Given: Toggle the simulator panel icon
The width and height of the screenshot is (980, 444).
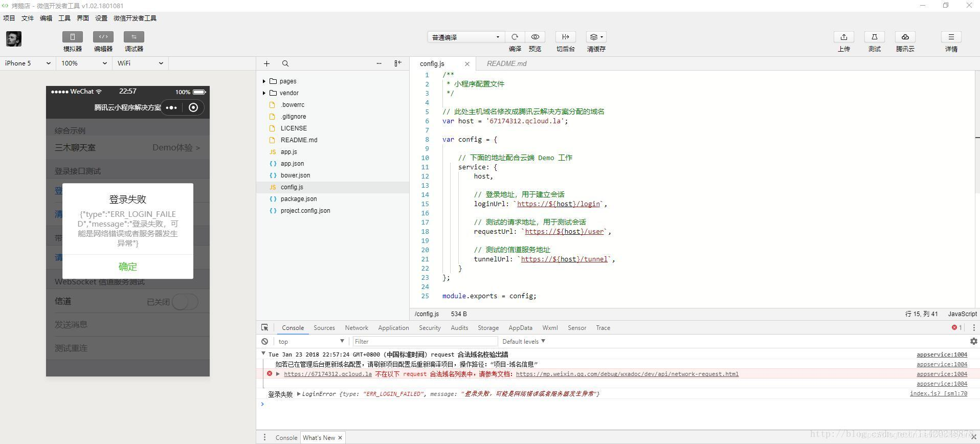Looking at the screenshot, I should point(73,37).
